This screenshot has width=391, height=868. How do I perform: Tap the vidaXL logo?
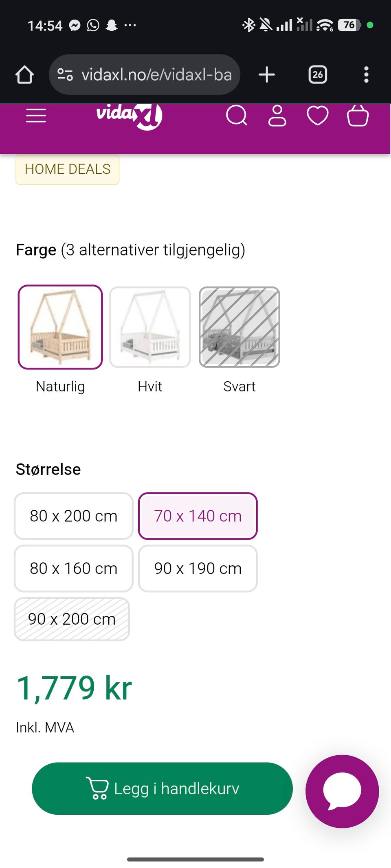point(129,116)
